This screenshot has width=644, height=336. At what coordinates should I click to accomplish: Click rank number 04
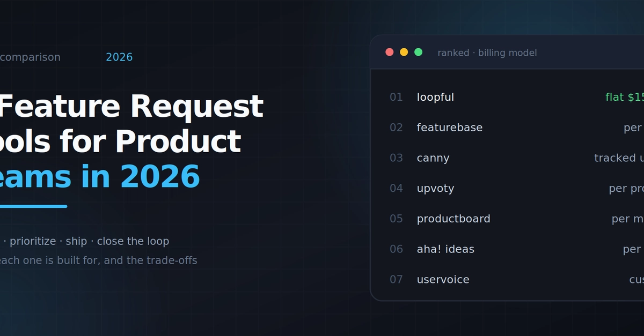click(x=396, y=189)
